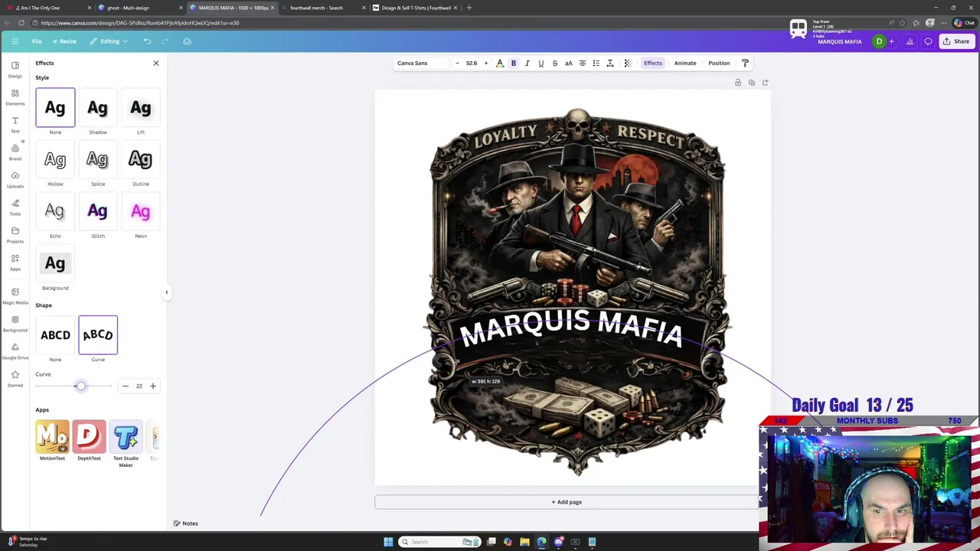980x551 pixels.
Task: Duplicate the page
Action: [752, 83]
